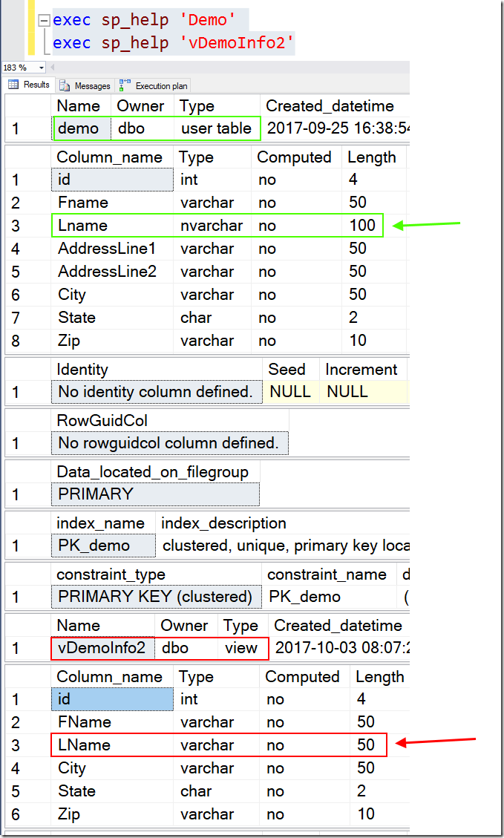The image size is (504, 838).
Task: Select the 'user table' type cell
Action: point(217,128)
